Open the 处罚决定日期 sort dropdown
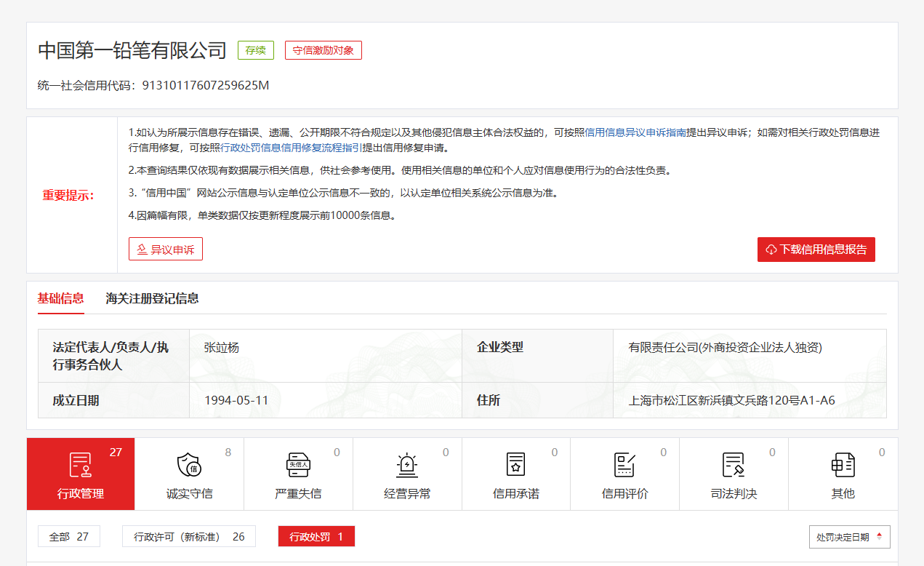The width and height of the screenshot is (924, 566). (850, 537)
